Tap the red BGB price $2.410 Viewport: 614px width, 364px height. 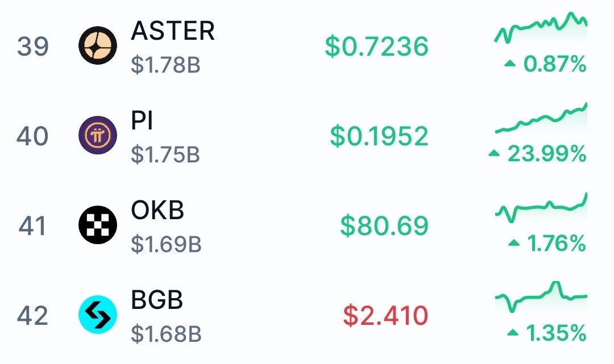point(385,316)
